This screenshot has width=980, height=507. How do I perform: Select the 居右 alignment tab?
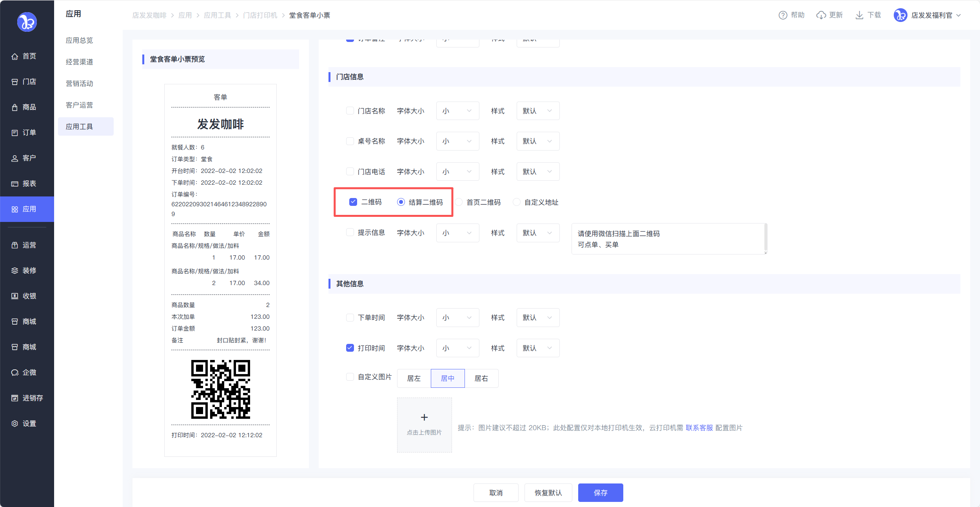coord(481,378)
